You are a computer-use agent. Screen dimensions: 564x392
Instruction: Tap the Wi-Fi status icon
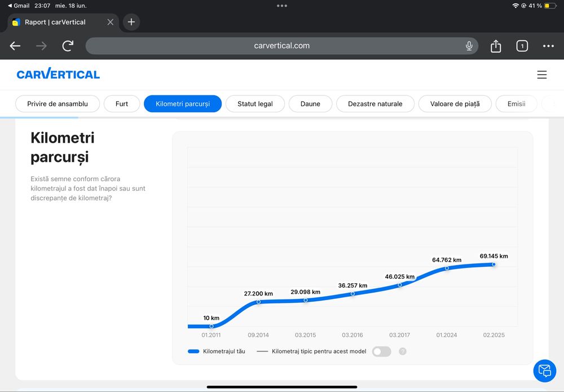pyautogui.click(x=515, y=6)
